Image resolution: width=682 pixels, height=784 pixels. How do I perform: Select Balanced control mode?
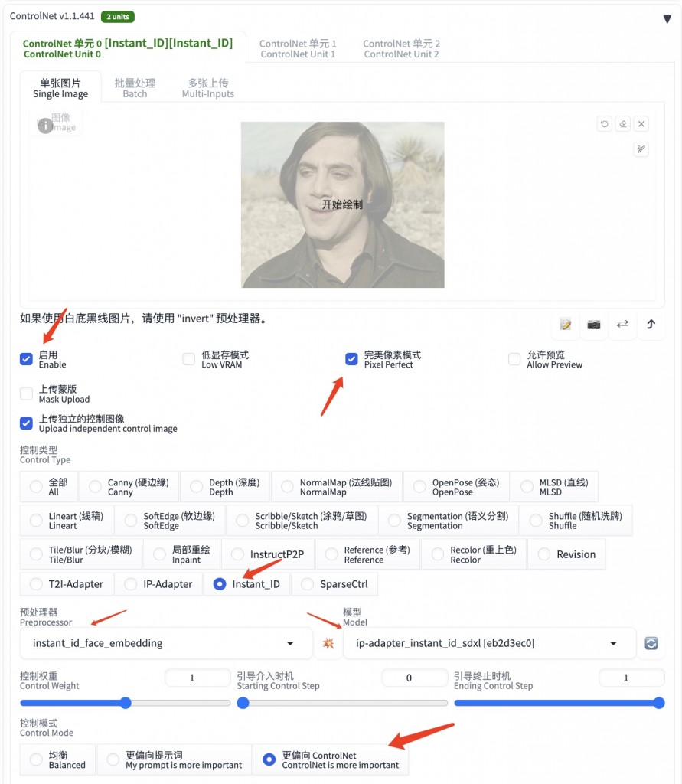click(58, 759)
